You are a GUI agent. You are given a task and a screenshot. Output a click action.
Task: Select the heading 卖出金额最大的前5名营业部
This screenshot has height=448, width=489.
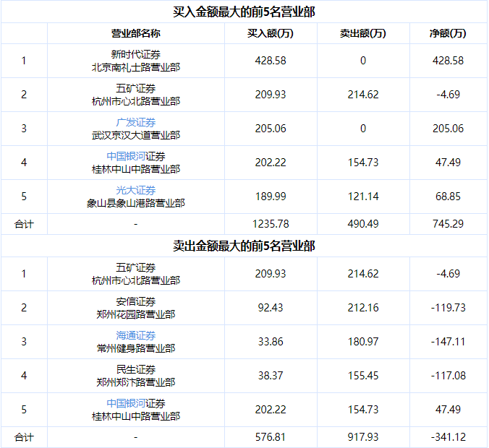click(244, 246)
